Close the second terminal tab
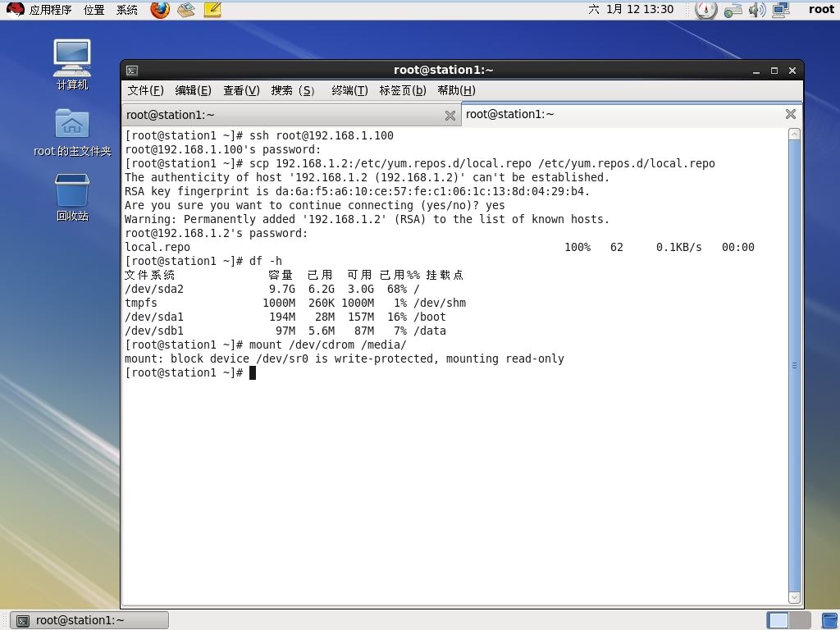This screenshot has height=630, width=840. 790,114
